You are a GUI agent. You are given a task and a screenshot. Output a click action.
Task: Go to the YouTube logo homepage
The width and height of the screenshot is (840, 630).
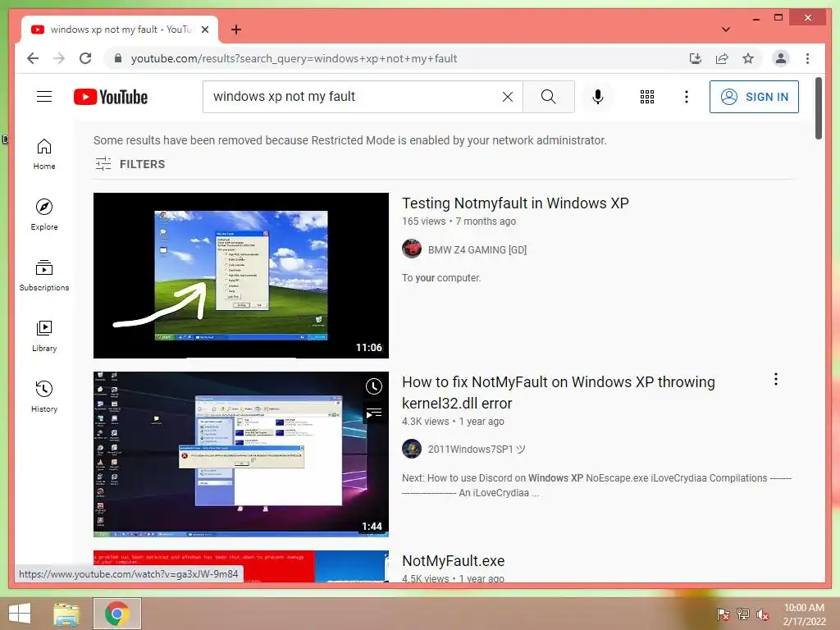(111, 97)
